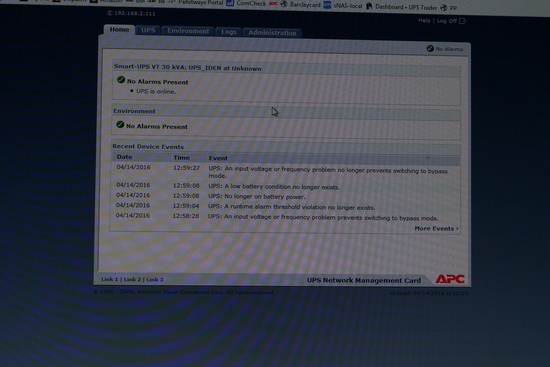Open the More Events link
The height and width of the screenshot is (367, 550).
(436, 228)
